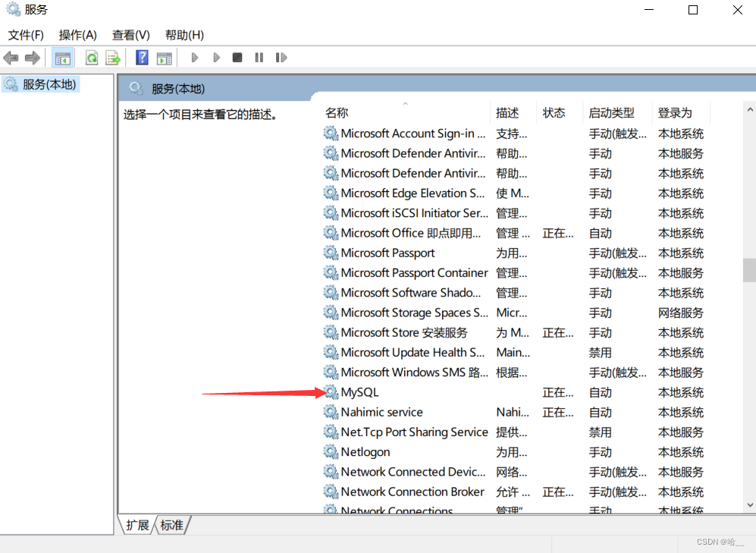Viewport: 756px width, 553px height.
Task: Switch to the 标准 tab
Action: pos(171,525)
